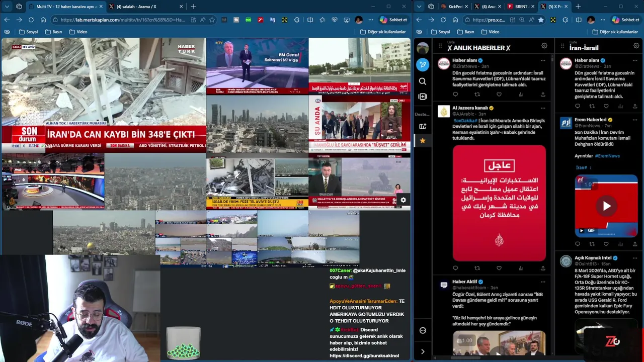The height and width of the screenshot is (362, 644).
Task: Open Açık Kaynak Intel profile name link
Action: coord(593,257)
